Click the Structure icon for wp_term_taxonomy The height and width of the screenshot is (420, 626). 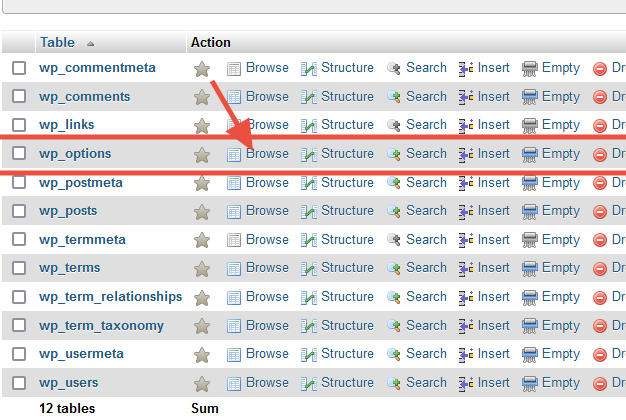(x=309, y=326)
